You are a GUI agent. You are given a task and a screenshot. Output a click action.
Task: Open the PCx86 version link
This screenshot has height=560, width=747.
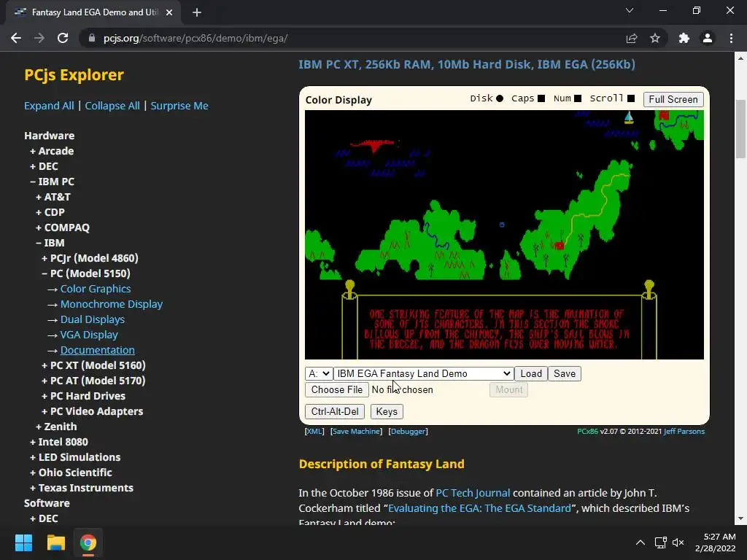pyautogui.click(x=587, y=432)
